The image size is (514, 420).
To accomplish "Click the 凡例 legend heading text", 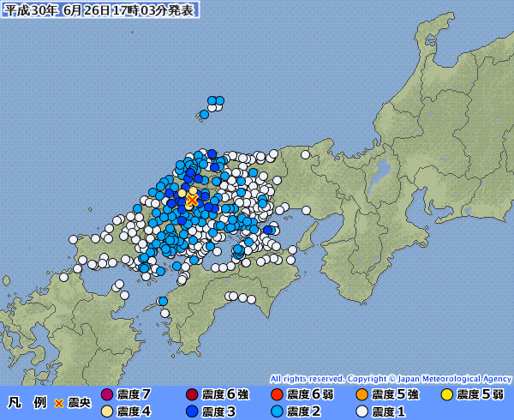I will point(27,402).
